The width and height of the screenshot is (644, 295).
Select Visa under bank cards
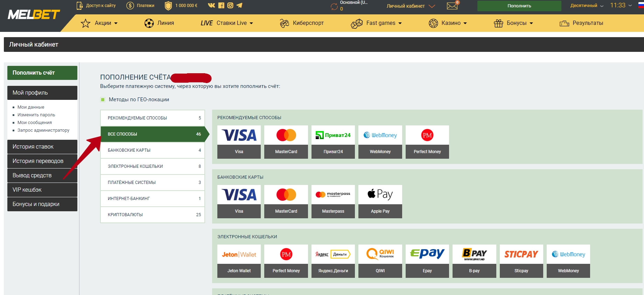point(239,201)
